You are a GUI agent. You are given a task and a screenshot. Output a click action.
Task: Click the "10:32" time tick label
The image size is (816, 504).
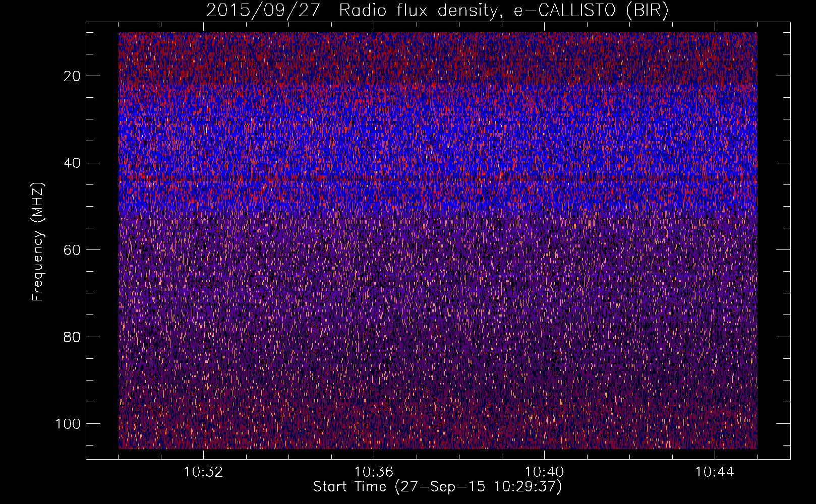click(x=203, y=472)
